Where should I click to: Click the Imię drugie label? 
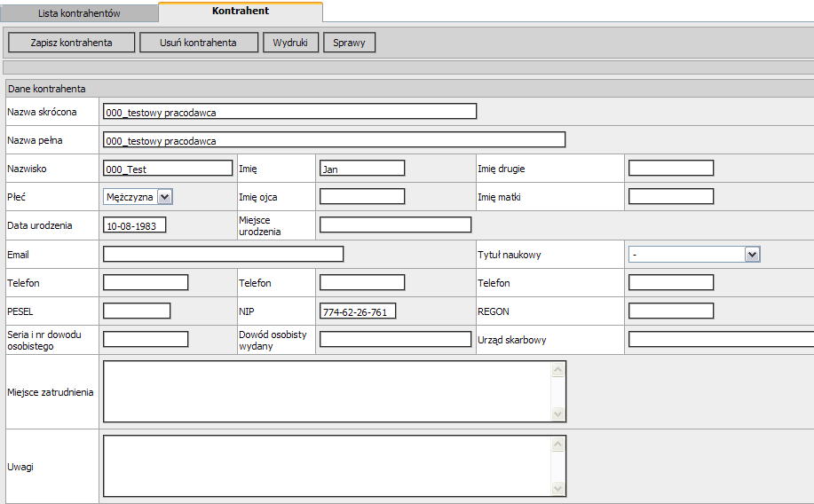(x=501, y=169)
